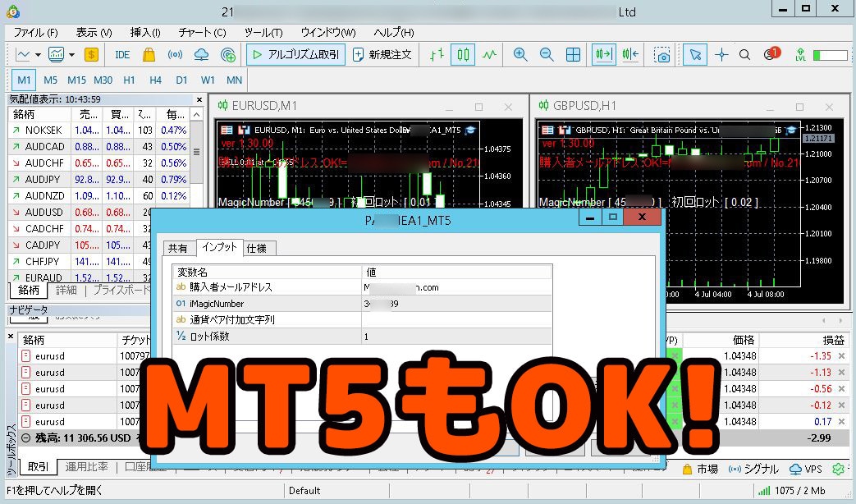
Task: Click the Signals radio-wave icon in toolbar
Action: pos(175,55)
